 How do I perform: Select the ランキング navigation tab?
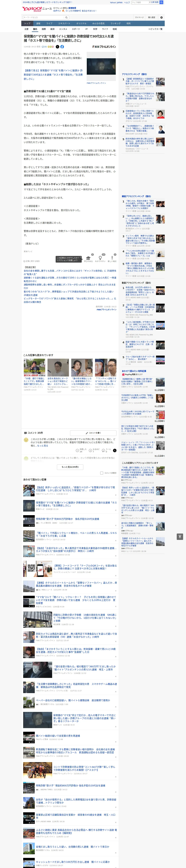click(115, 24)
